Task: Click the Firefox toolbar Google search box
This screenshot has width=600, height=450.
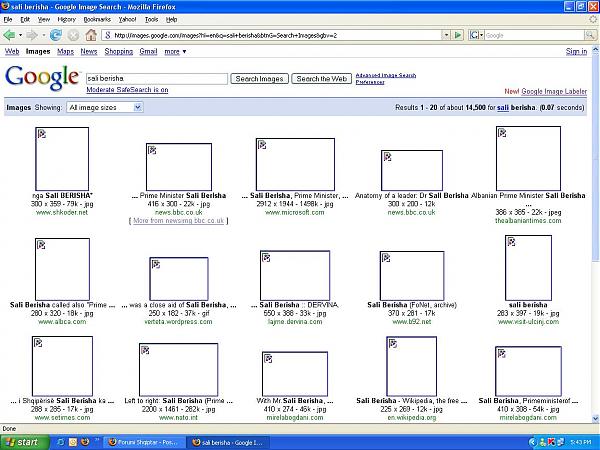Action: point(534,35)
